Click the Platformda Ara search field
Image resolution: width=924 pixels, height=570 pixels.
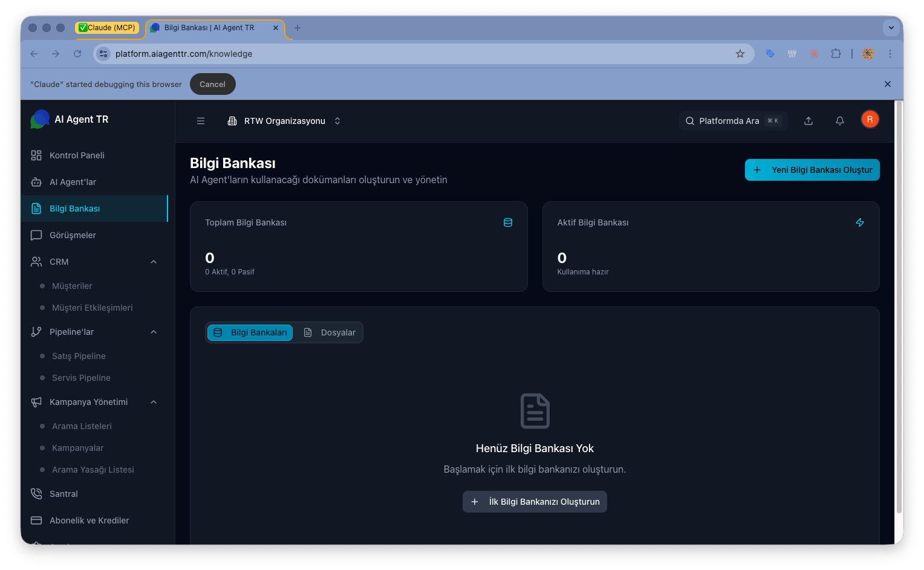732,121
